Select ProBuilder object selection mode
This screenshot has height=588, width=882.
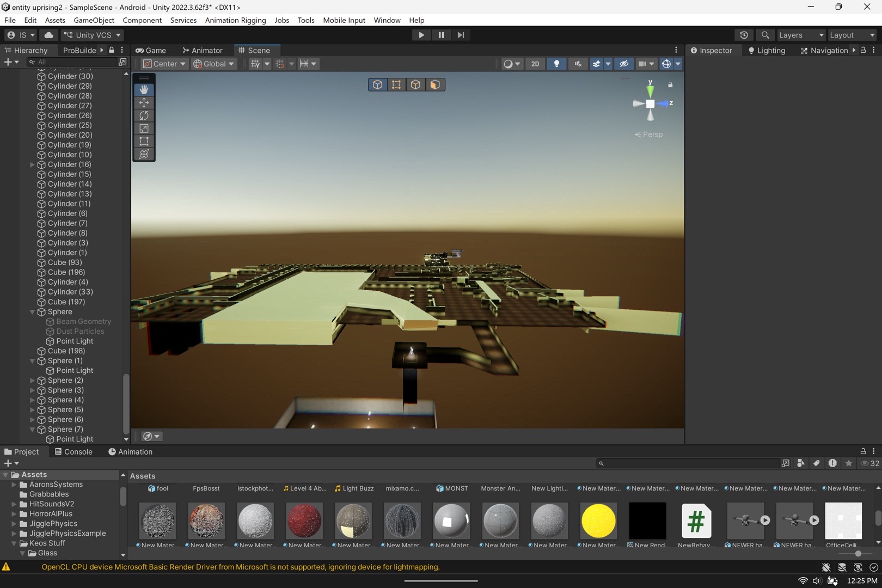377,84
